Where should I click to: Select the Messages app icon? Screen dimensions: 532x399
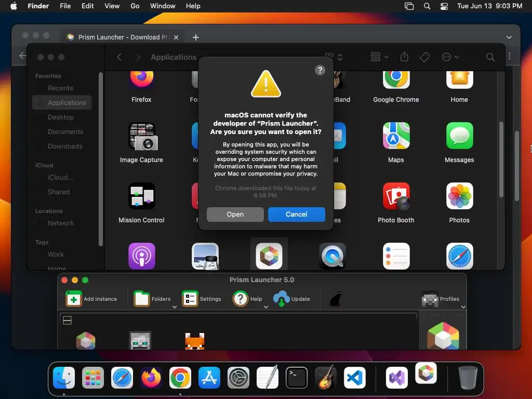pos(459,136)
